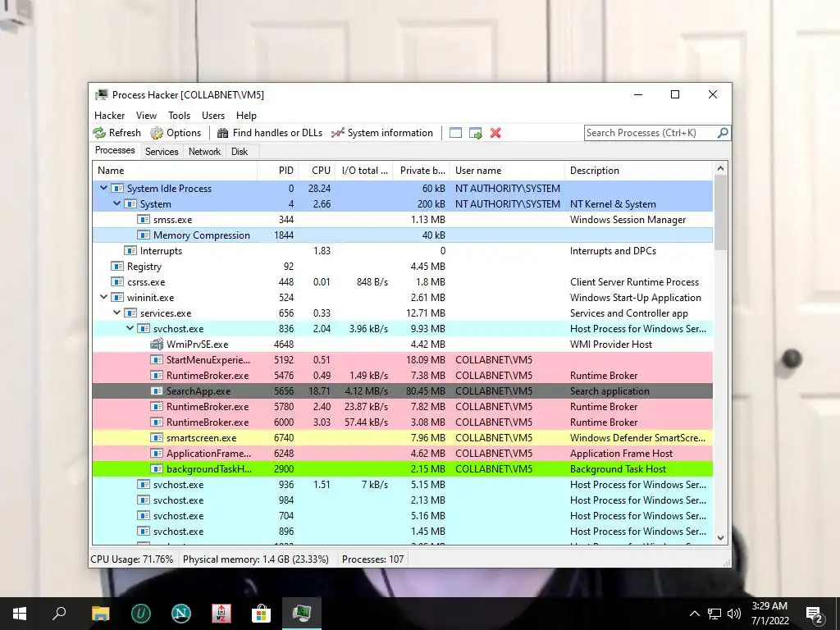Click the backgroundTaskHost process icon
This screenshot has height=630, width=840.
157,468
